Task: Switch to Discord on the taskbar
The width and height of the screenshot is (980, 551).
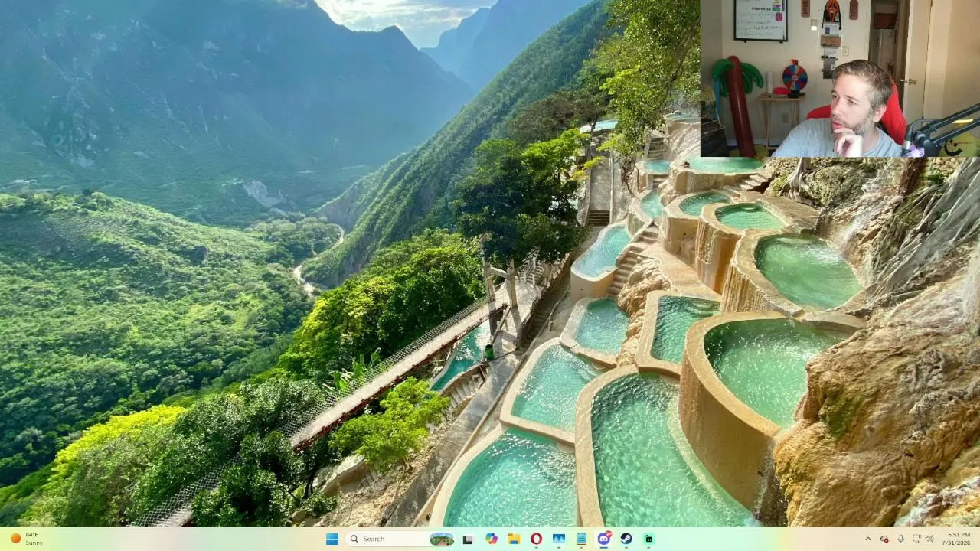Action: click(x=604, y=539)
